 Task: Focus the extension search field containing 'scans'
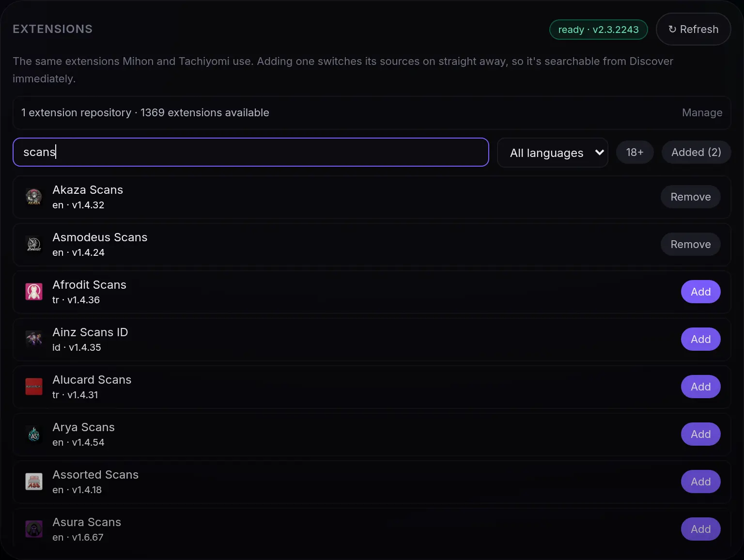pyautogui.click(x=251, y=152)
